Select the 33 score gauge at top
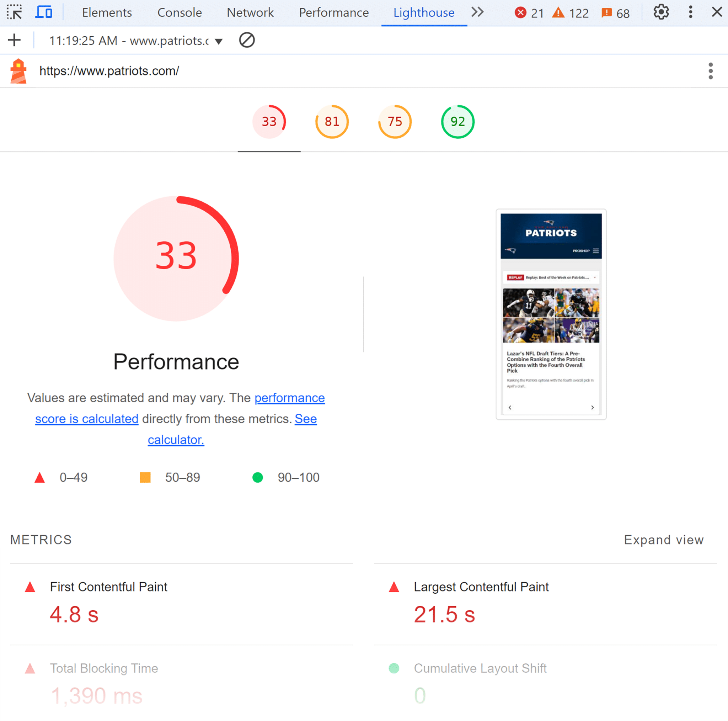This screenshot has height=721, width=728. [x=269, y=121]
